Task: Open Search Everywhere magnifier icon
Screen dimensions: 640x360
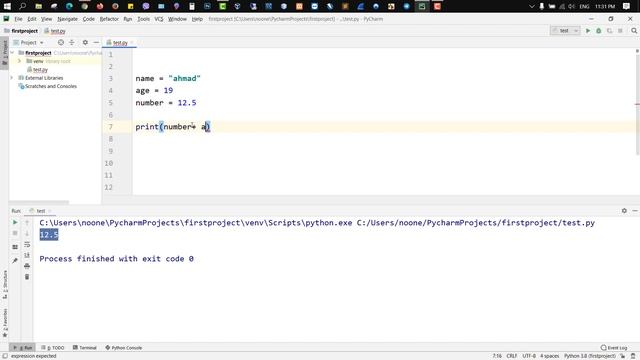Action: click(634, 31)
